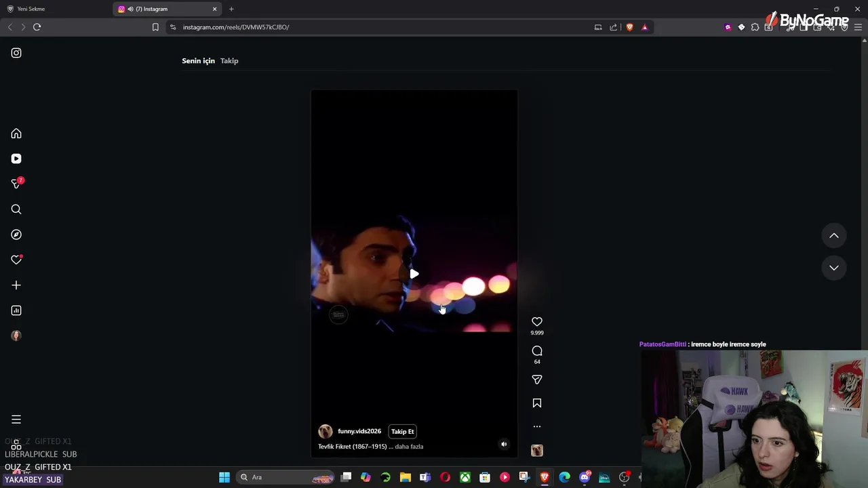
Task: Save the reel with the bookmark icon
Action: (x=537, y=403)
